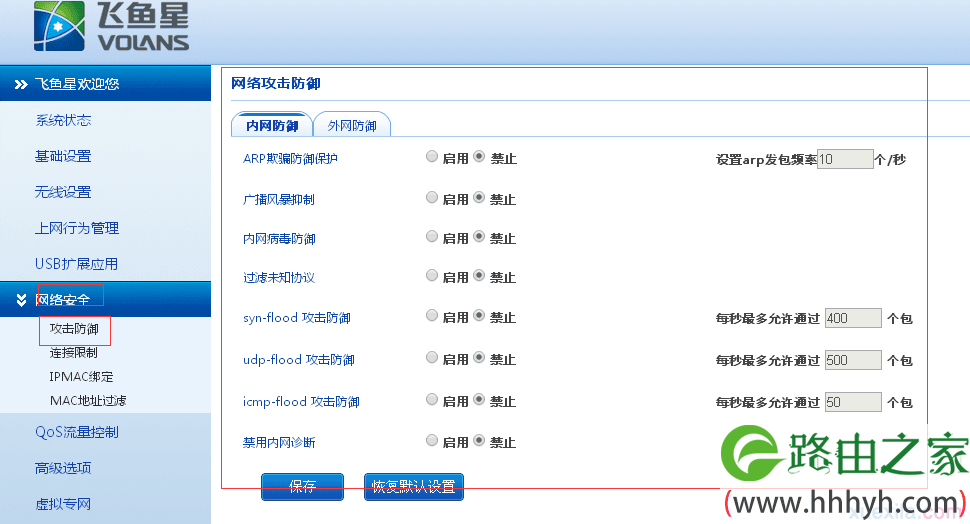Select 禁止 radio for ARP欺骗防御保护
970x524 pixels.
click(x=479, y=157)
